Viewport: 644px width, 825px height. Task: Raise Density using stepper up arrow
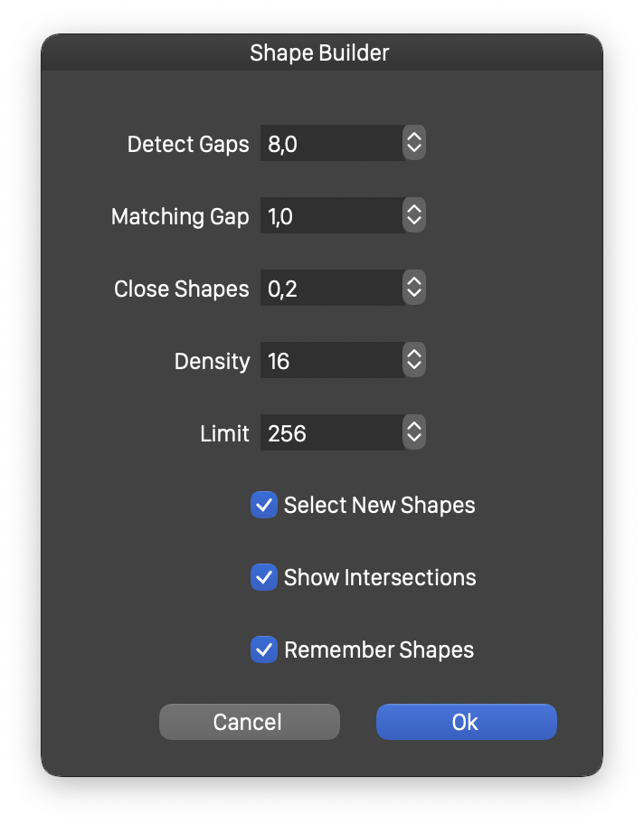pos(414,353)
